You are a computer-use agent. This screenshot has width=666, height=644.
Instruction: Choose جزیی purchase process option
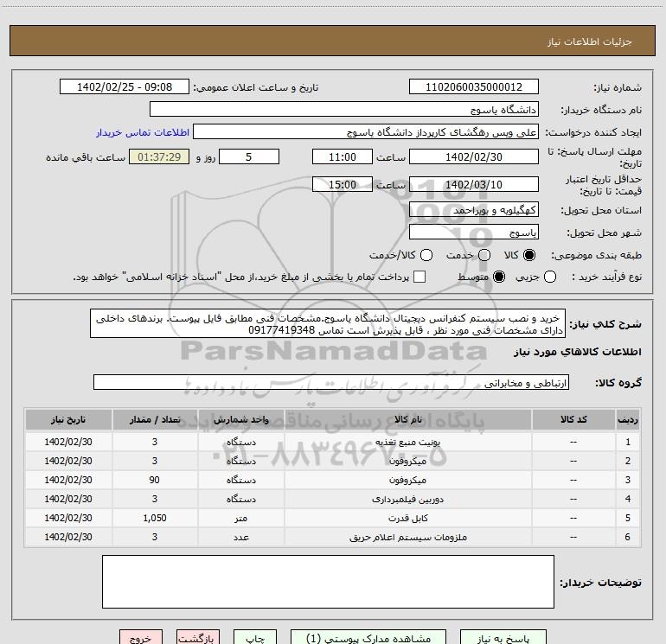[549, 277]
